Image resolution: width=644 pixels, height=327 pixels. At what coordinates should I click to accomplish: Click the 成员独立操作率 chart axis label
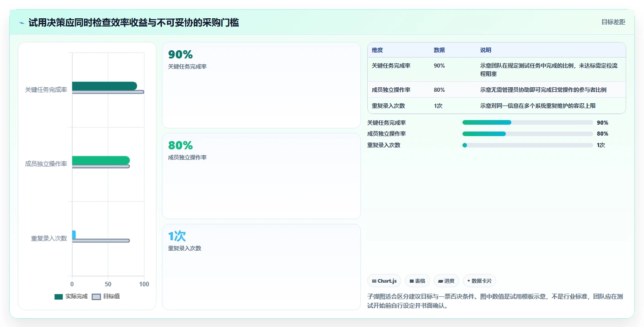(46, 164)
